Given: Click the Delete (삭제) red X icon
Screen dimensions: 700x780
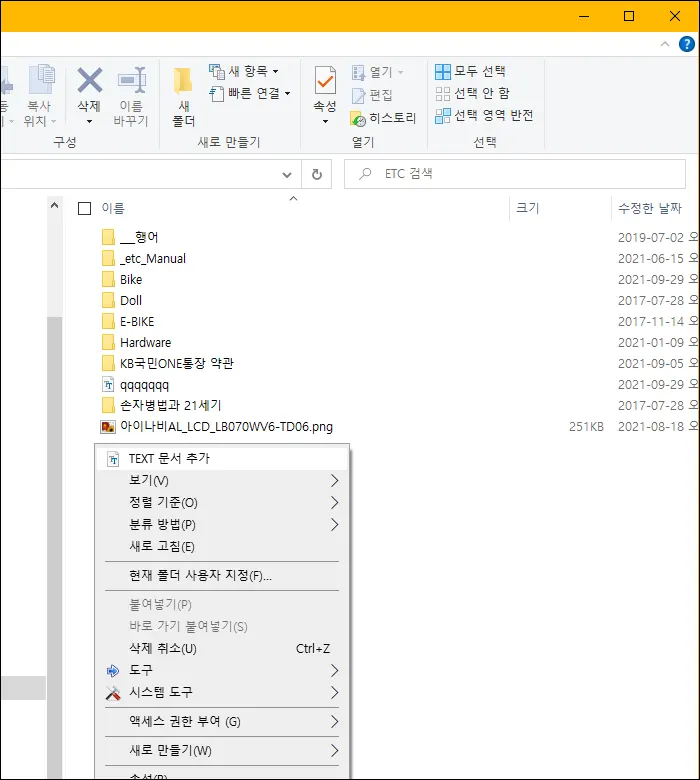Looking at the screenshot, I should tap(90, 81).
